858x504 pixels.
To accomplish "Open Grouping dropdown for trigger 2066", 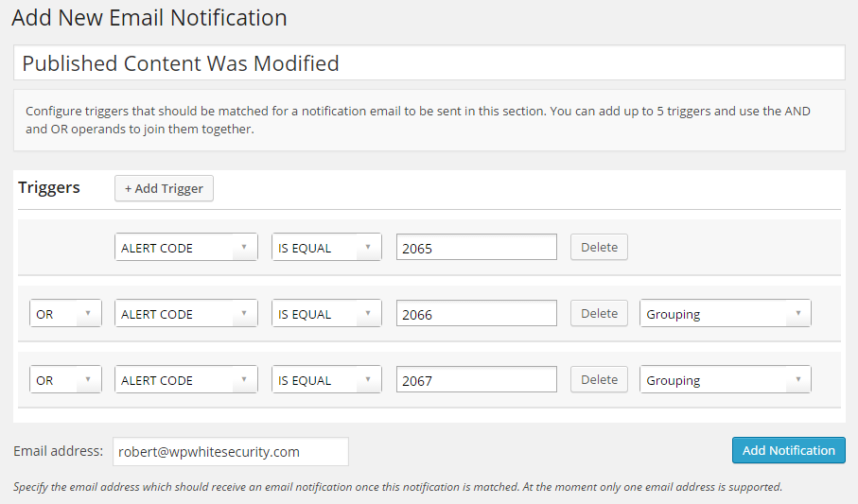I will [725, 314].
